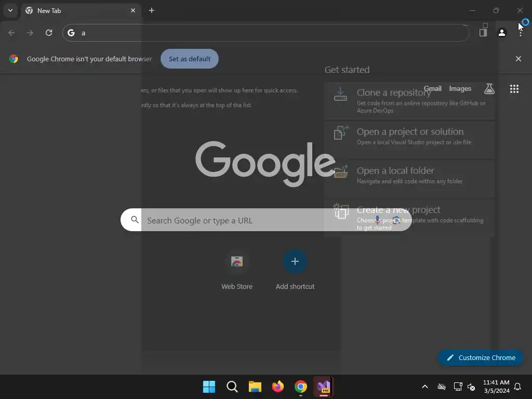Switch to Visual Studio Preview on the taskbar
This screenshot has height=399, width=532.
pos(324,387)
